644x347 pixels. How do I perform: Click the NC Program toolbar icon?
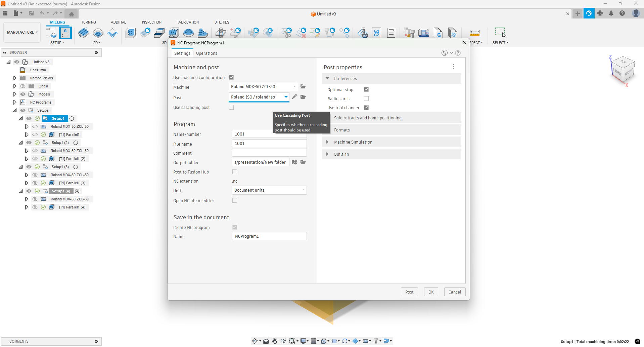(x=65, y=33)
